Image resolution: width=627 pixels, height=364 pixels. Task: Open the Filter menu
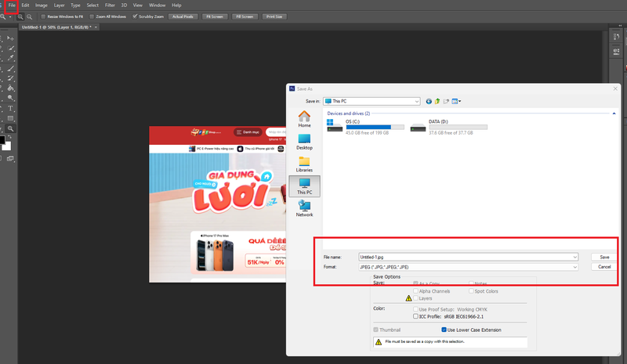point(110,5)
